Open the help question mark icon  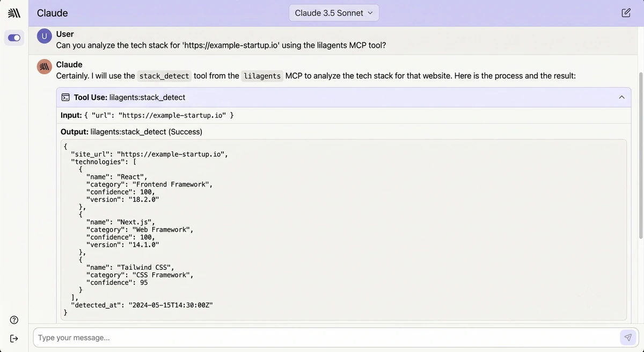coord(14,320)
